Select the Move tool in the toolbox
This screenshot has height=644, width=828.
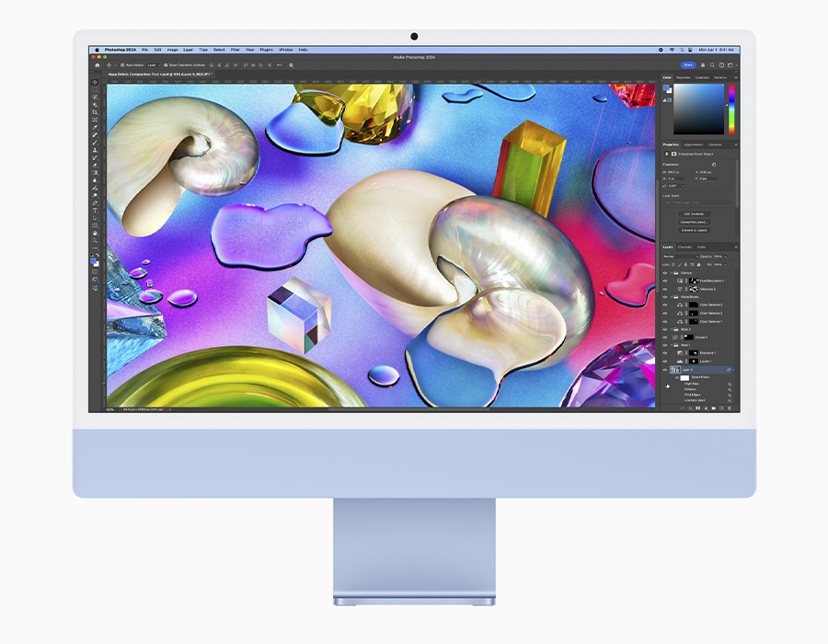(x=95, y=83)
